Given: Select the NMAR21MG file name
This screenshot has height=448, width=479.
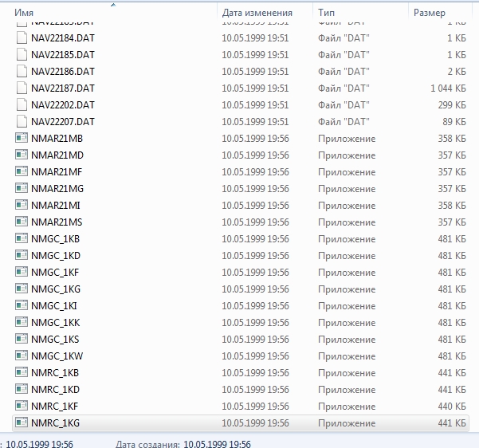Looking at the screenshot, I should 57,189.
